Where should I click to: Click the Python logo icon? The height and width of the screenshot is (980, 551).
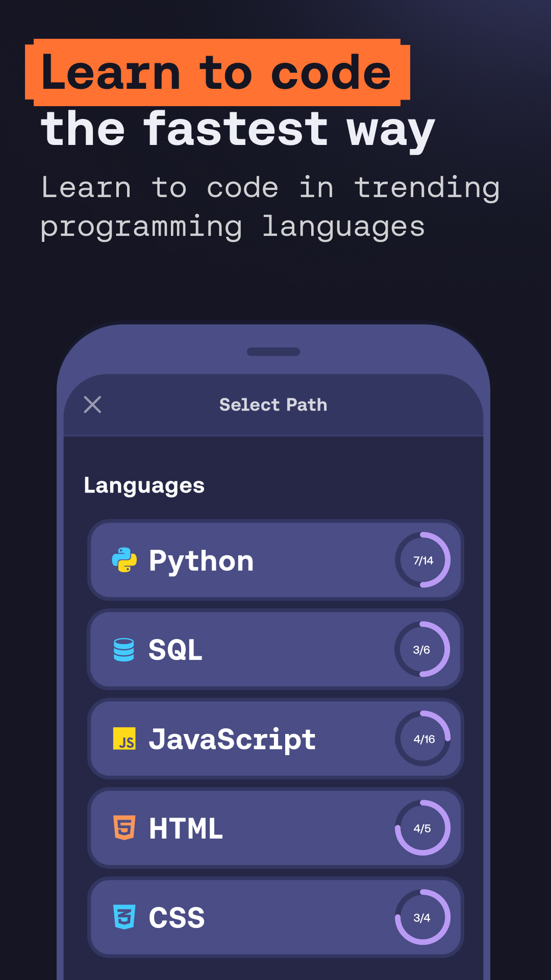coord(124,560)
